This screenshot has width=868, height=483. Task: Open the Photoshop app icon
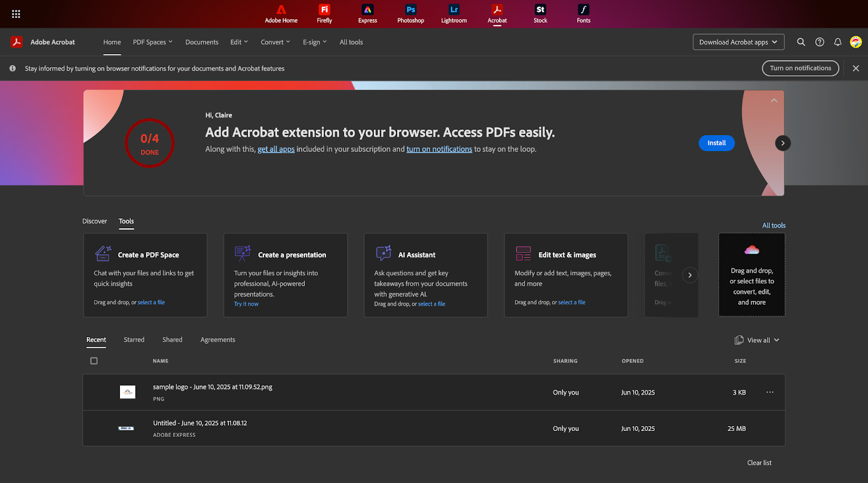click(411, 14)
